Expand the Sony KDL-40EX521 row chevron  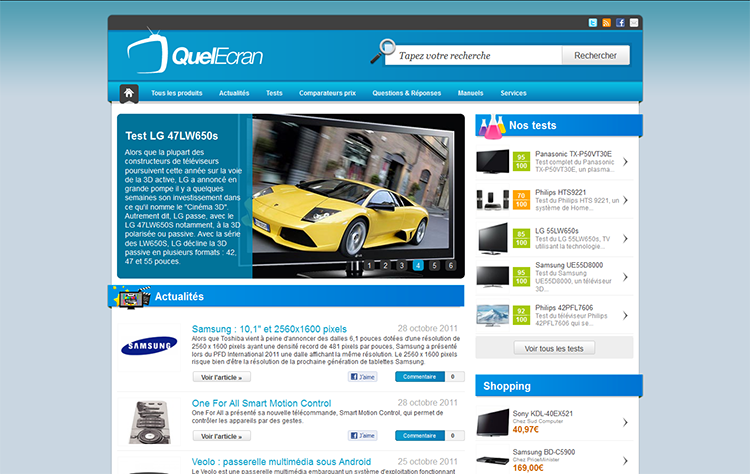pyautogui.click(x=625, y=422)
